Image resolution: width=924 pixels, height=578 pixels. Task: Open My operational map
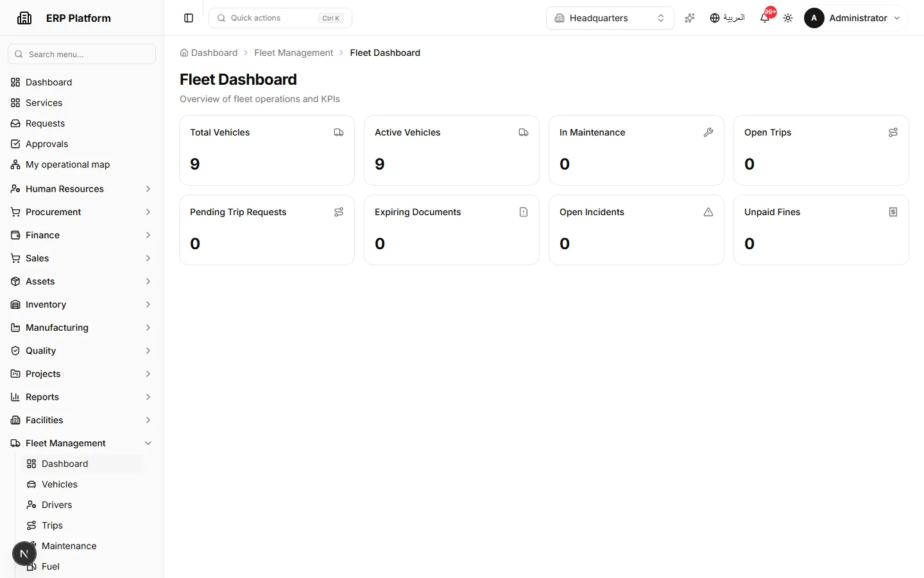tap(81, 164)
